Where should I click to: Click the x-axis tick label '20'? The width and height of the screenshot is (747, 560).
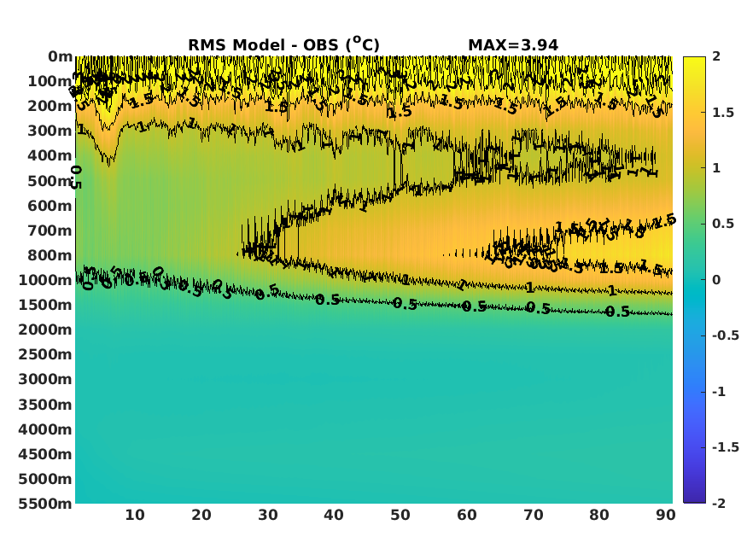201,515
